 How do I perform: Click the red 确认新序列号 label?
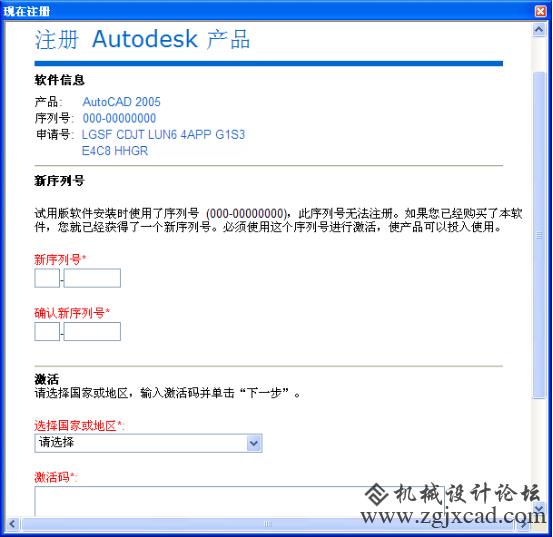72,313
